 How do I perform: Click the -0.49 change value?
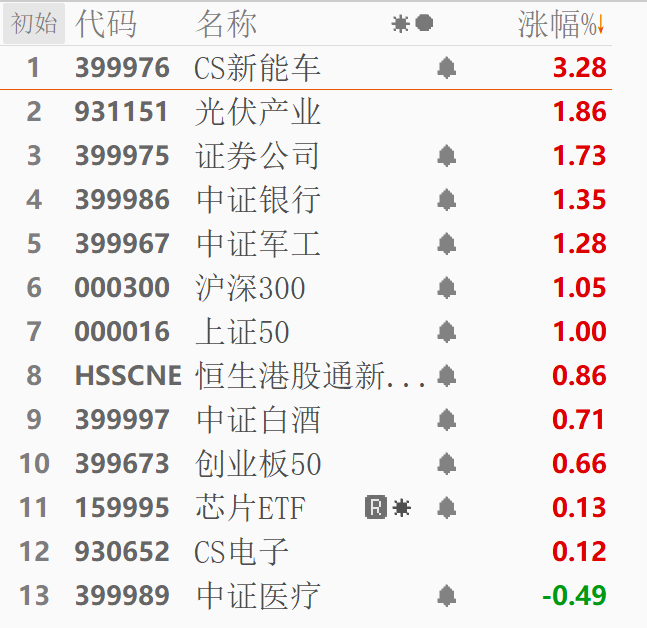574,595
